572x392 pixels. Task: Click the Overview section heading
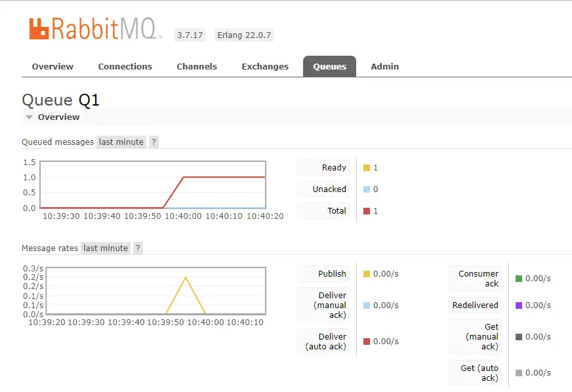coord(59,117)
